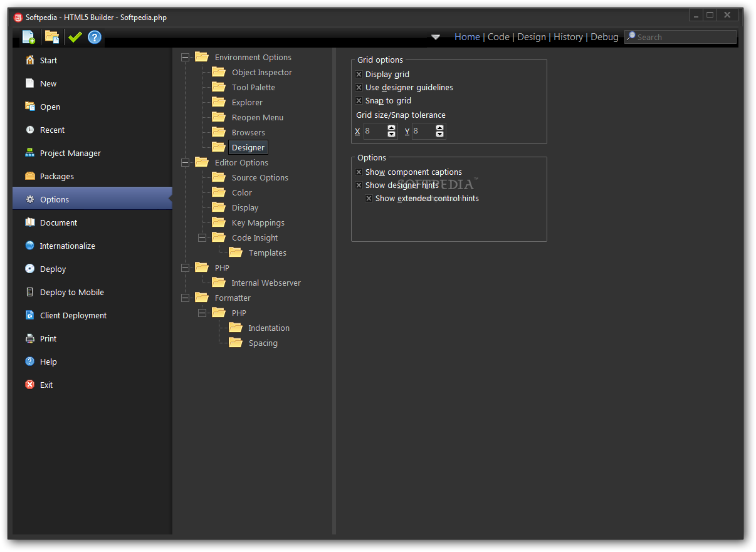
Task: Switch to the Code view link
Action: click(x=498, y=37)
